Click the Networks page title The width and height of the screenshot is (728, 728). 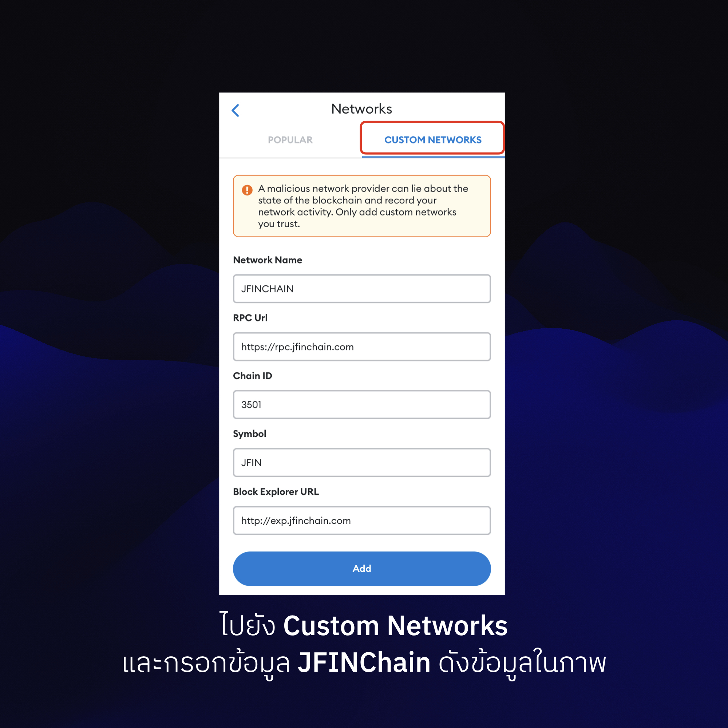pos(362,109)
